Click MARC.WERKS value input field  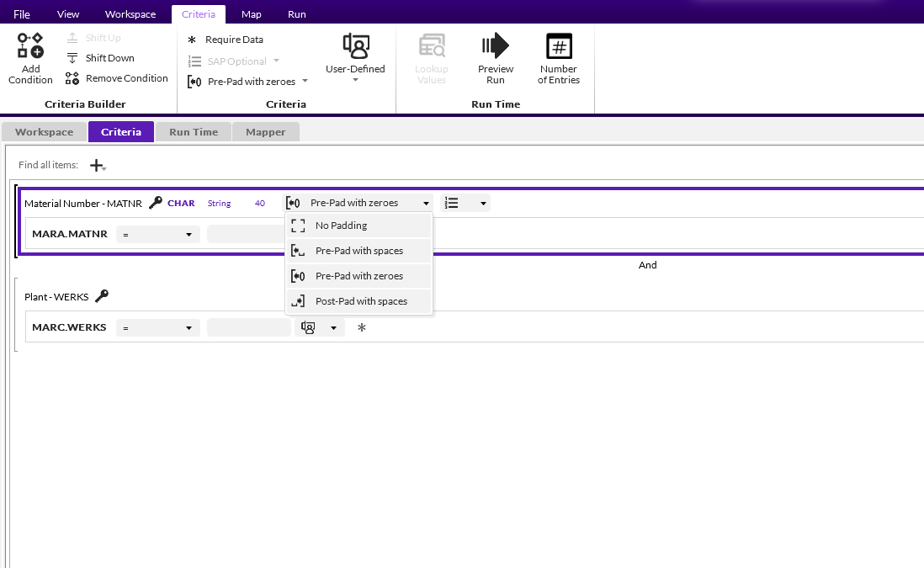click(x=249, y=327)
